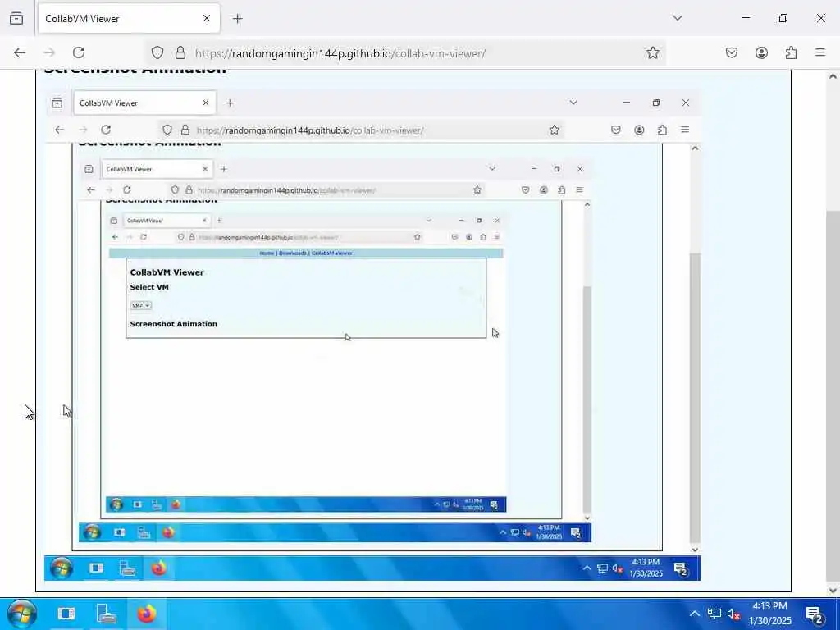Reload the page in the outermost browser
Viewport: 840px width, 630px height.
pos(79,52)
